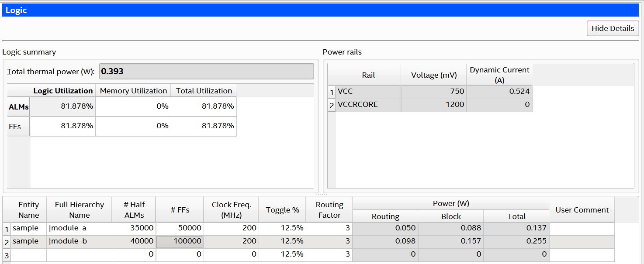Select the VCCRCORE rail row
The image size is (644, 264).
coord(368,105)
